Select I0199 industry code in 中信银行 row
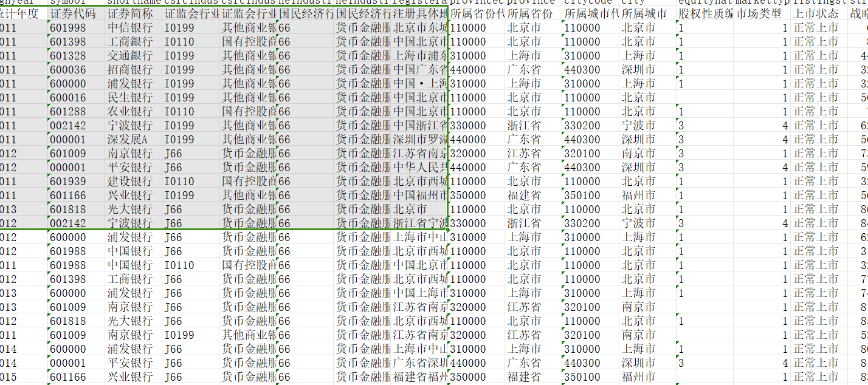Screen dimensions: 868x385 (x=190, y=27)
